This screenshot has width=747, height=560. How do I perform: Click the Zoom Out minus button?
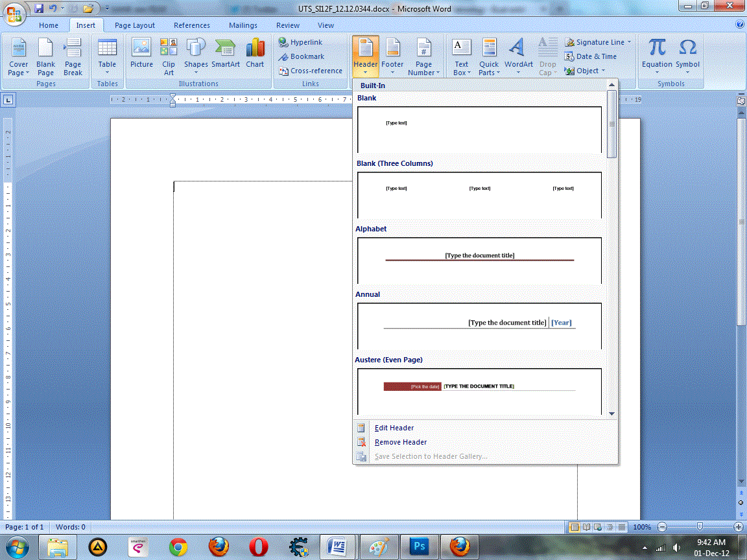tap(661, 527)
